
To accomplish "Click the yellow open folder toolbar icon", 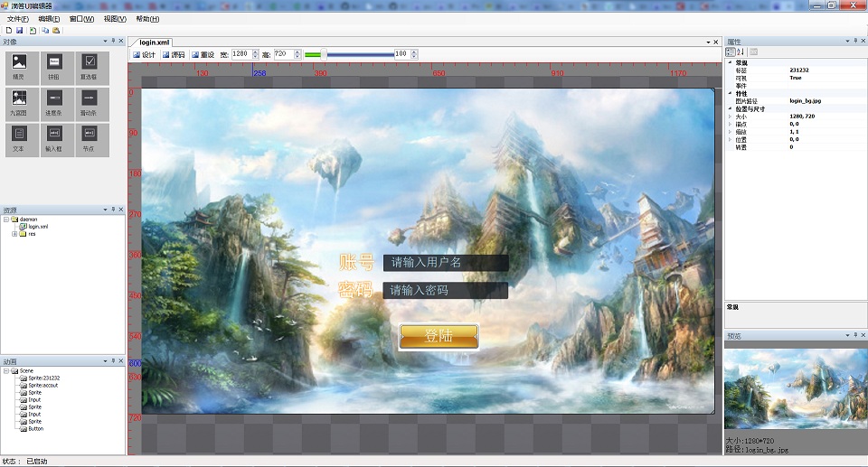I will point(56,31).
